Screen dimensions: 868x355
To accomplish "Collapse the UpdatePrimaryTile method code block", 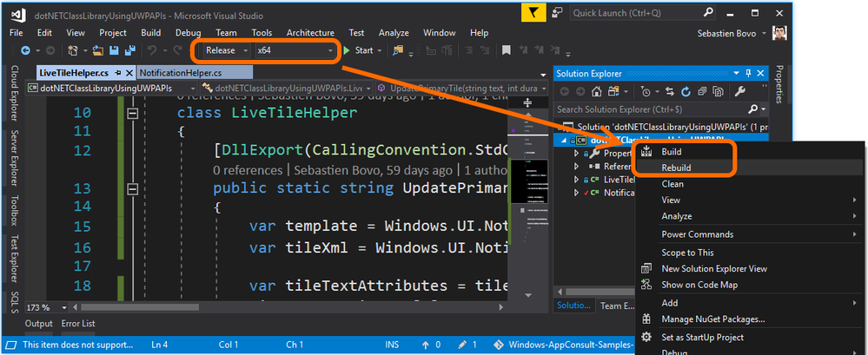I will (x=132, y=189).
